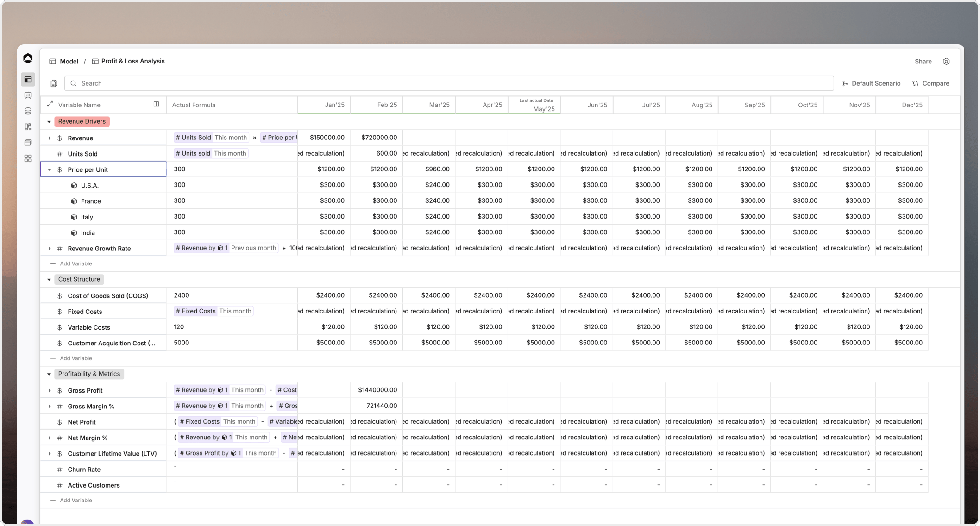Open the four-square grid sidebar icon

[28, 158]
